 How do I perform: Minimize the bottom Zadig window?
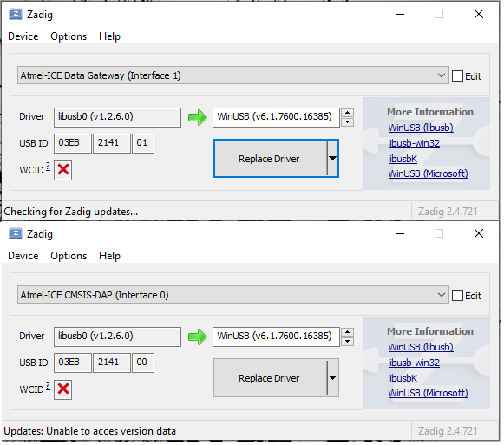(400, 233)
